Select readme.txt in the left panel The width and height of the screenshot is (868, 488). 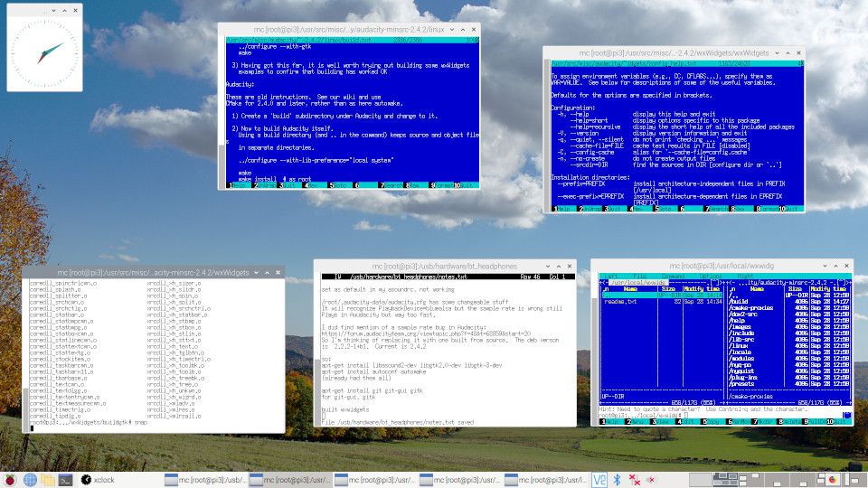click(x=620, y=302)
